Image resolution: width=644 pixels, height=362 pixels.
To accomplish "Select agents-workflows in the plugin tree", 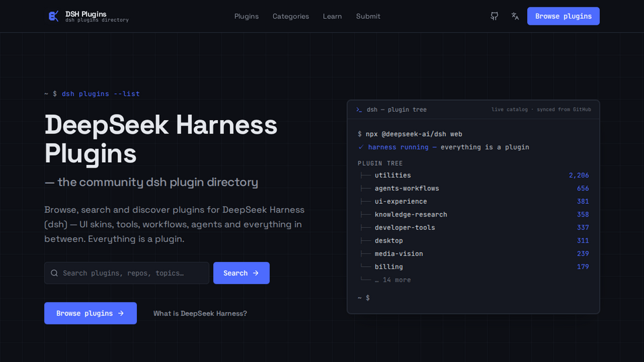I will coord(407,188).
